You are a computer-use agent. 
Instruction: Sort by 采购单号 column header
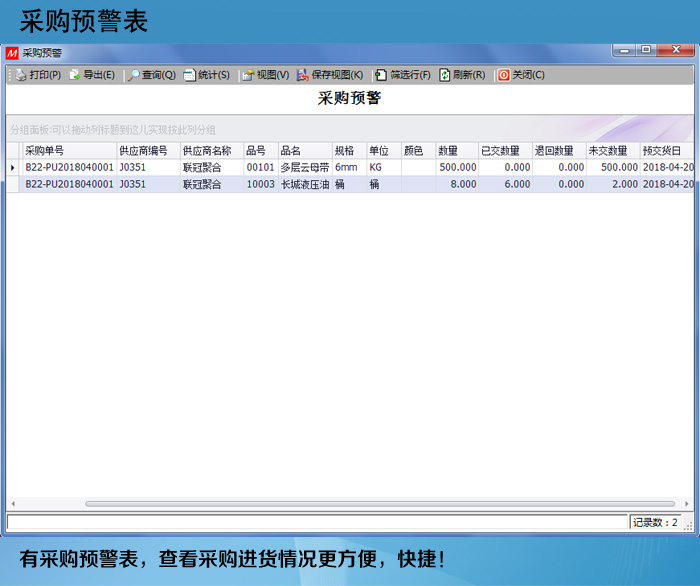(69, 151)
